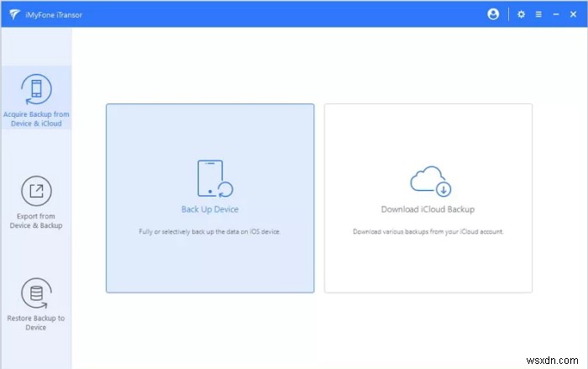Open the hamburger menu in title bar
The height and width of the screenshot is (369, 588).
point(538,14)
